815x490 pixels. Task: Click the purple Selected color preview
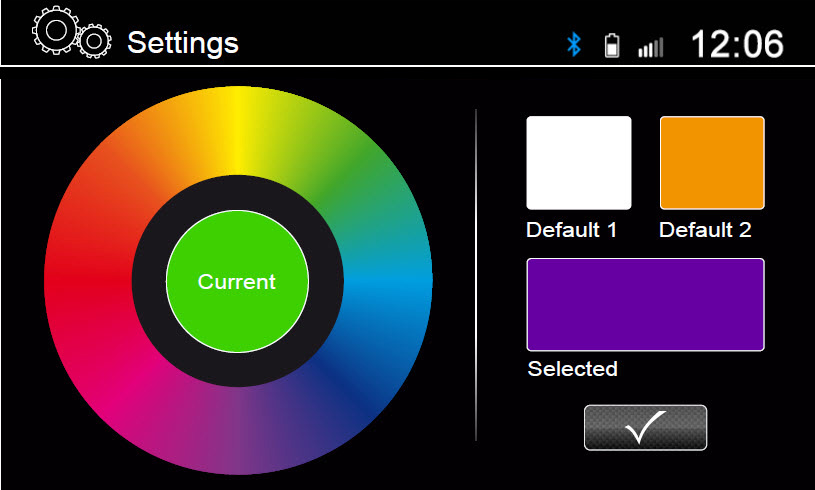click(645, 305)
